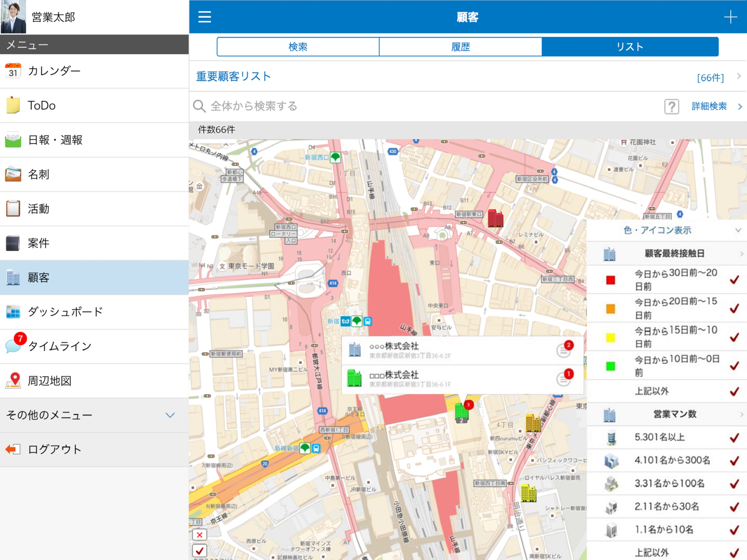Open the hamburger menu icon
This screenshot has height=560, width=747.
(x=205, y=17)
